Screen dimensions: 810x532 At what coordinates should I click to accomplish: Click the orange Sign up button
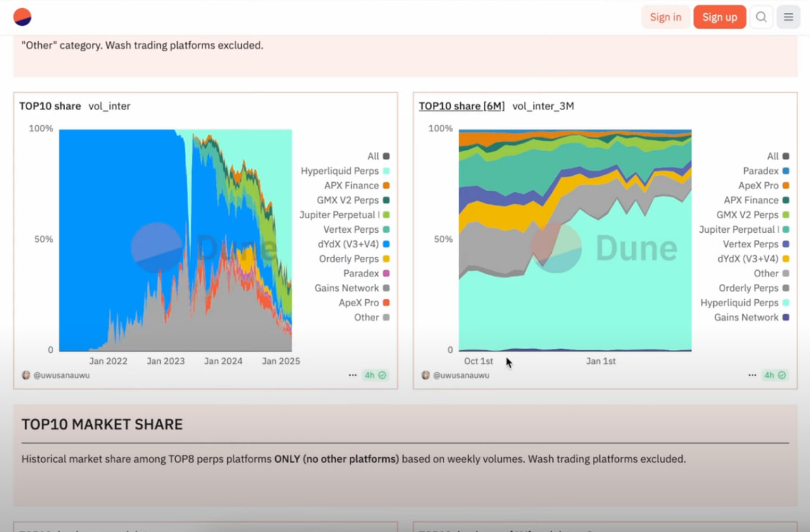tap(720, 17)
